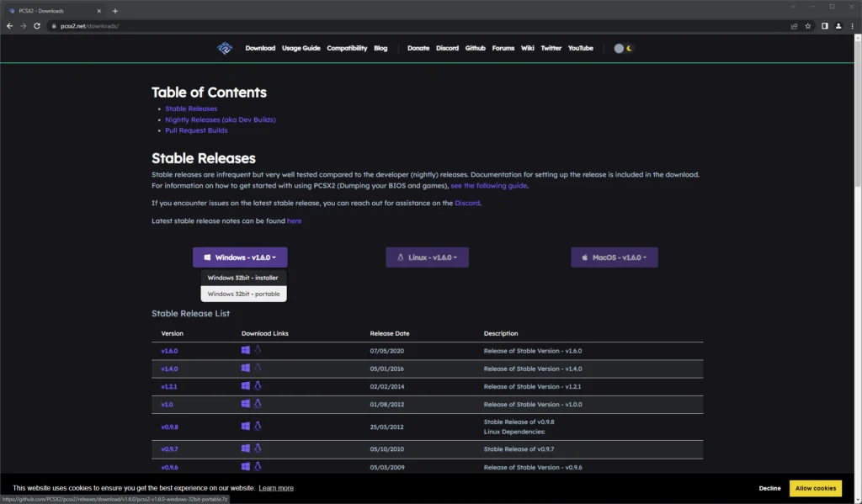The height and width of the screenshot is (504, 862).
Task: Open the Usage Guide nav item
Action: pos(301,48)
